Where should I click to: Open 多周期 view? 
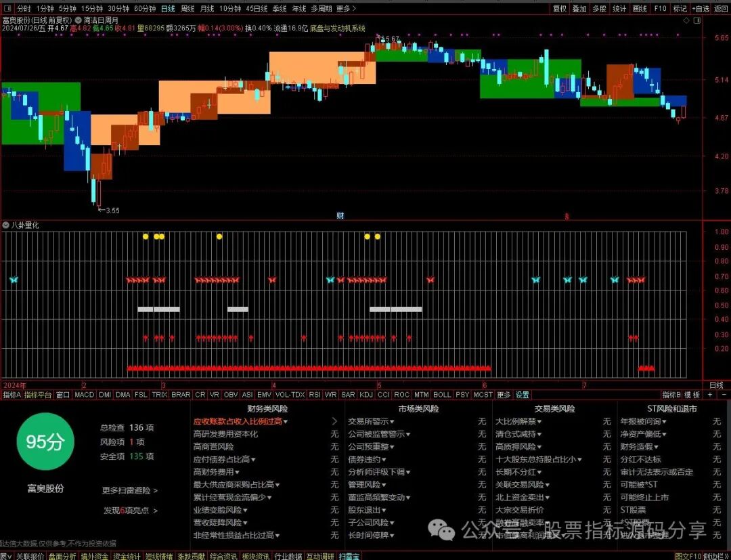point(322,9)
